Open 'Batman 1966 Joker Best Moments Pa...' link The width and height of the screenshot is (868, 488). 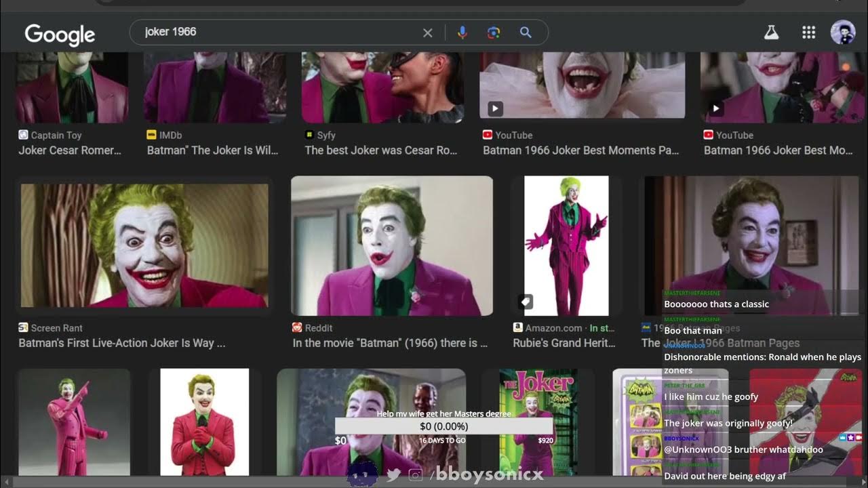(x=581, y=150)
